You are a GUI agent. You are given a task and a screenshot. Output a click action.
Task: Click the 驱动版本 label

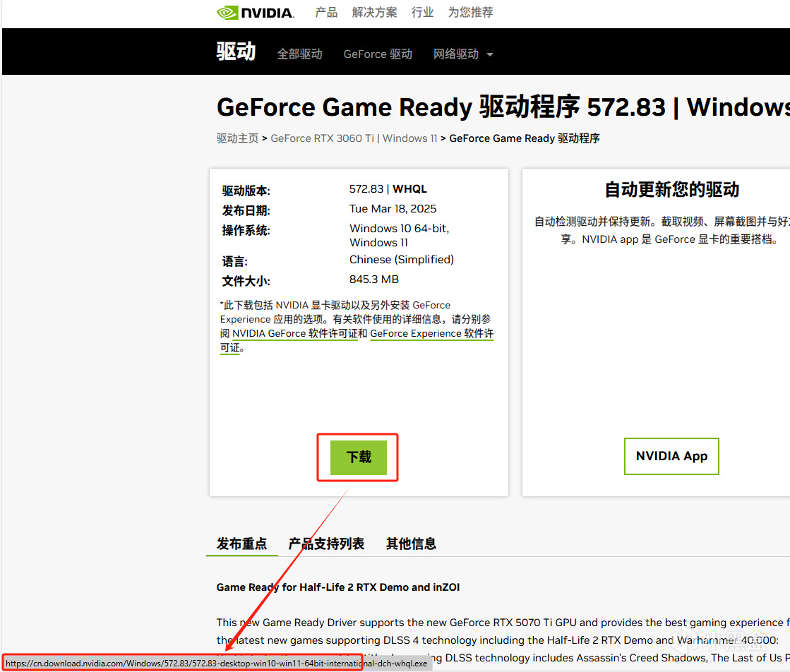(246, 191)
